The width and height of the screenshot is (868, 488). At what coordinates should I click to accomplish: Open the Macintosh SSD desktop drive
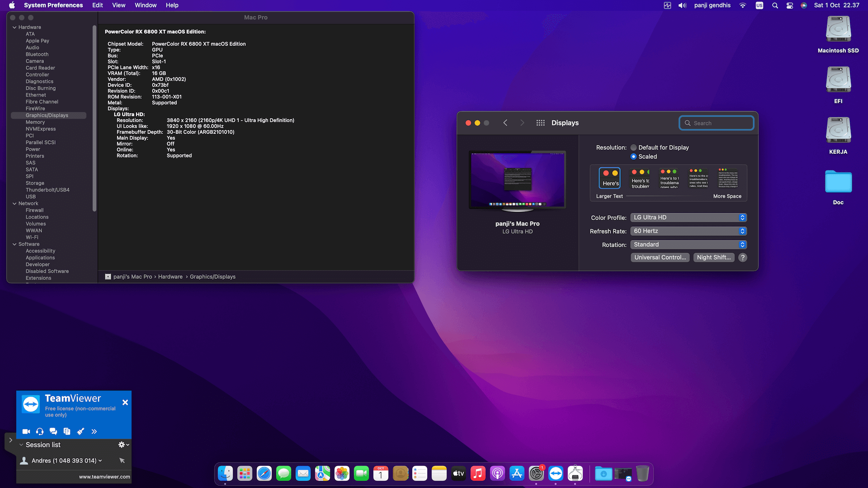point(838,34)
